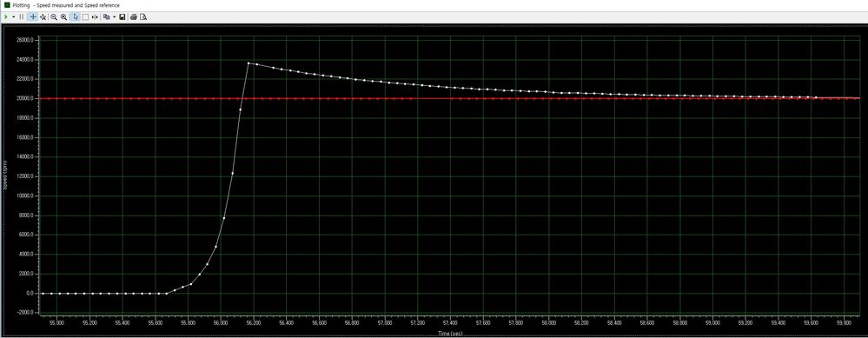The image size is (868, 338).
Task: Select the pan (four-arrow move) tool
Action: (33, 17)
